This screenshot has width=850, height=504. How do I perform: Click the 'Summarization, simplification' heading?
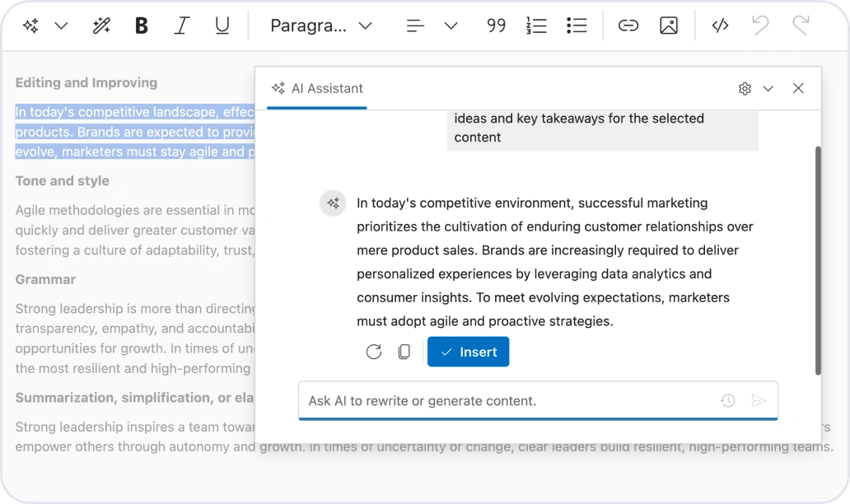click(x=134, y=397)
